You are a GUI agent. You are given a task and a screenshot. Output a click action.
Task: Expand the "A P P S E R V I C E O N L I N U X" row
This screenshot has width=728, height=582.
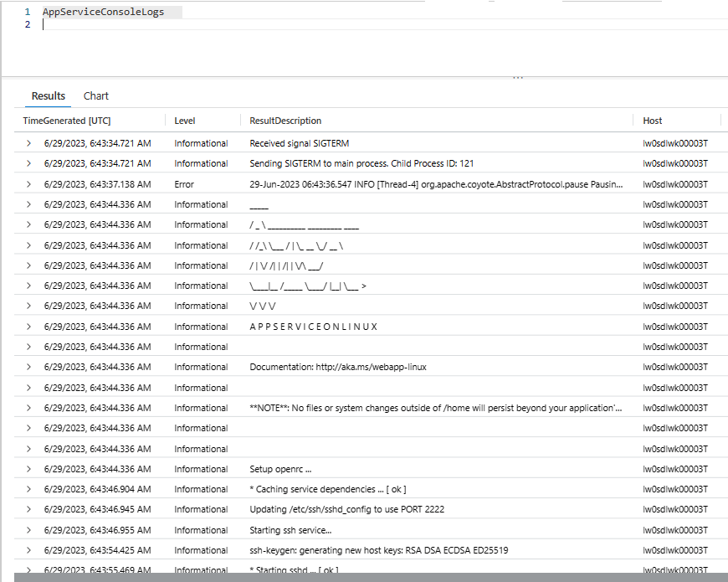tap(28, 327)
